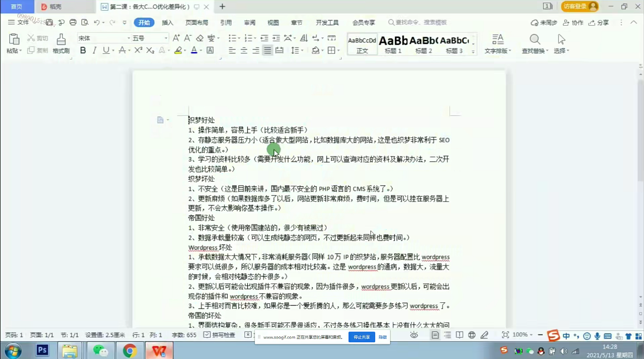Open Find and Replace (查找替换) tool

[x=535, y=43]
